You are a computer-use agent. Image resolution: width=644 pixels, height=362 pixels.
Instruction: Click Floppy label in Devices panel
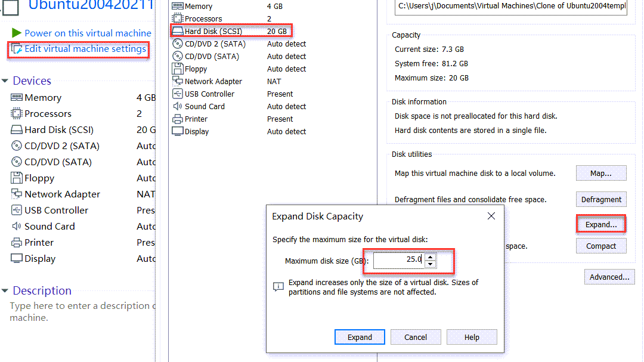pyautogui.click(x=39, y=178)
